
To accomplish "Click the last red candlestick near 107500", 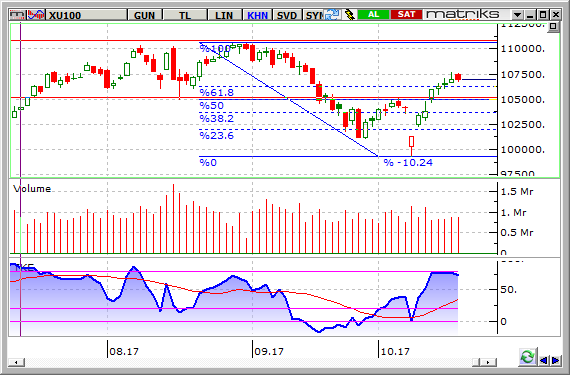I will click(458, 77).
